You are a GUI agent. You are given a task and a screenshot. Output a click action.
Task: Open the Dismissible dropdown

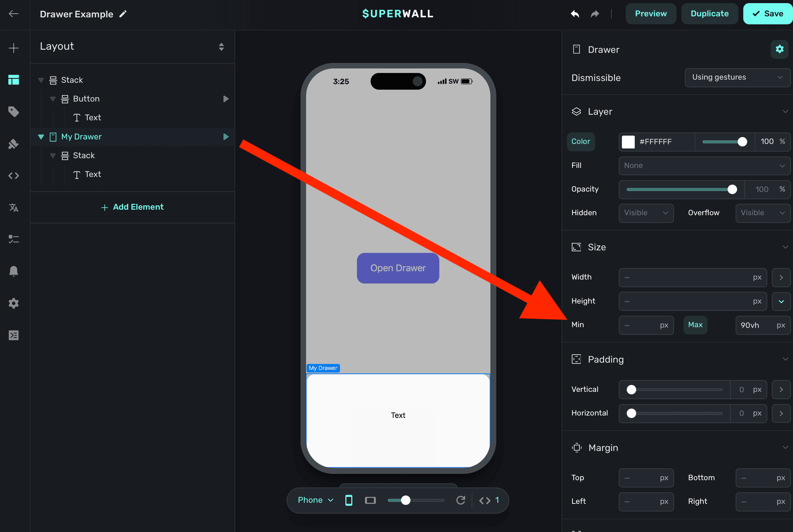click(x=737, y=77)
